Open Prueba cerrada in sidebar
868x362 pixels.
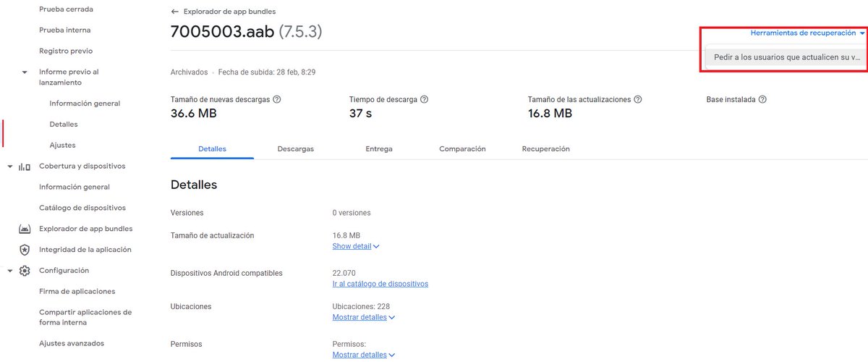[66, 9]
